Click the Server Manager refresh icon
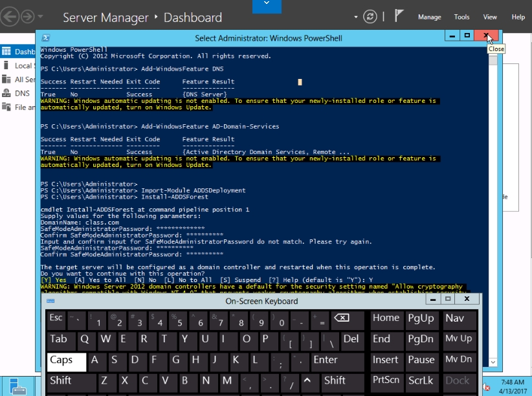This screenshot has height=396, width=532. [370, 17]
